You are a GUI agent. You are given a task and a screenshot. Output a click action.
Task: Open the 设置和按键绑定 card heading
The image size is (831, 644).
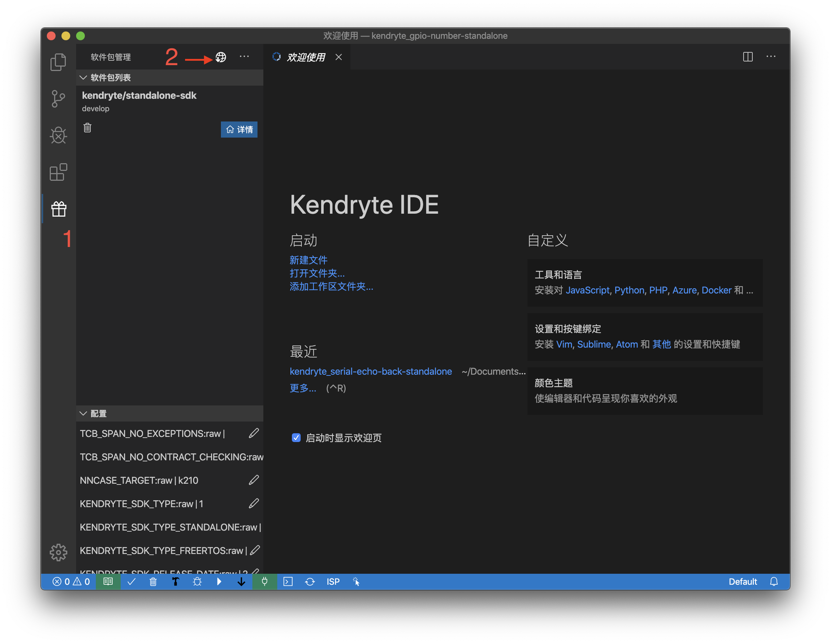(x=568, y=329)
